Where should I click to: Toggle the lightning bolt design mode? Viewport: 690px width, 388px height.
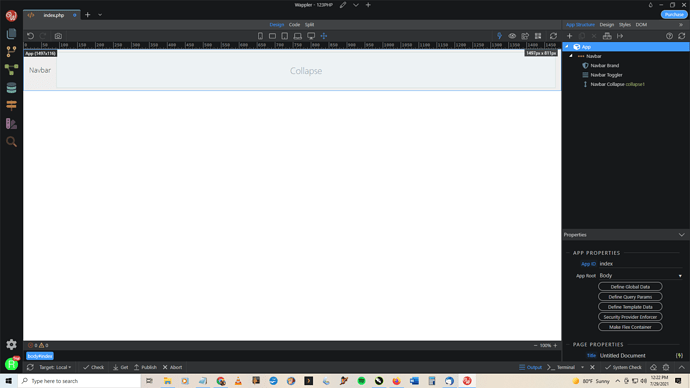[x=499, y=36]
